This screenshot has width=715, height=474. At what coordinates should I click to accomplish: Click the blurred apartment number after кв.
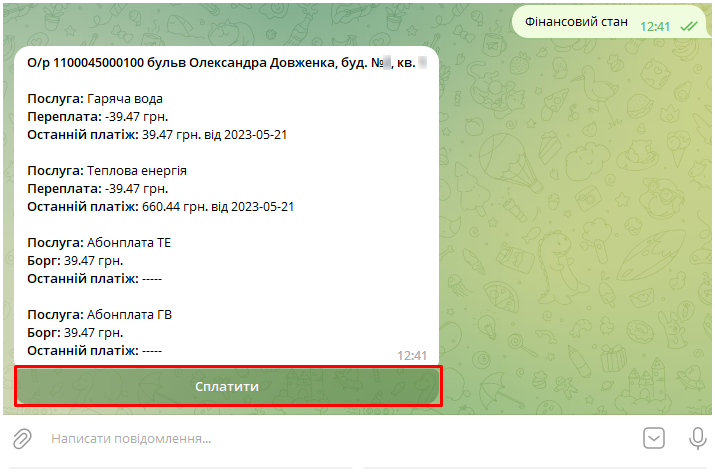[x=422, y=62]
